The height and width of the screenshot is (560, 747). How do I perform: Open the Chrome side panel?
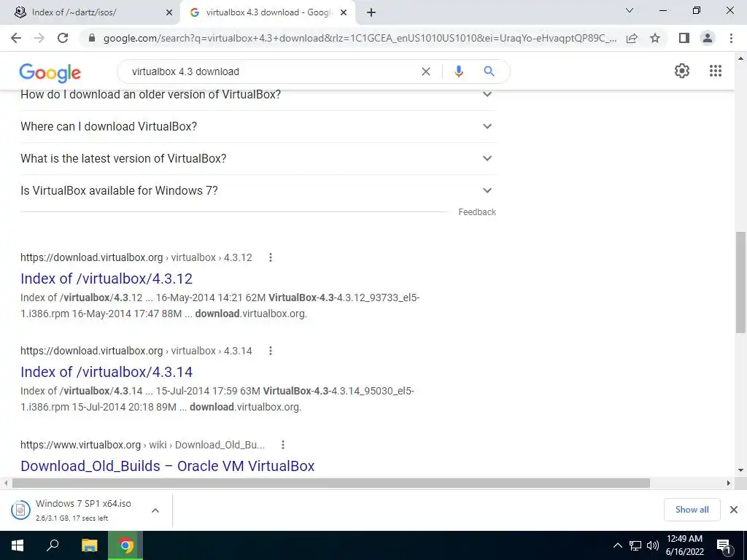coord(684,38)
